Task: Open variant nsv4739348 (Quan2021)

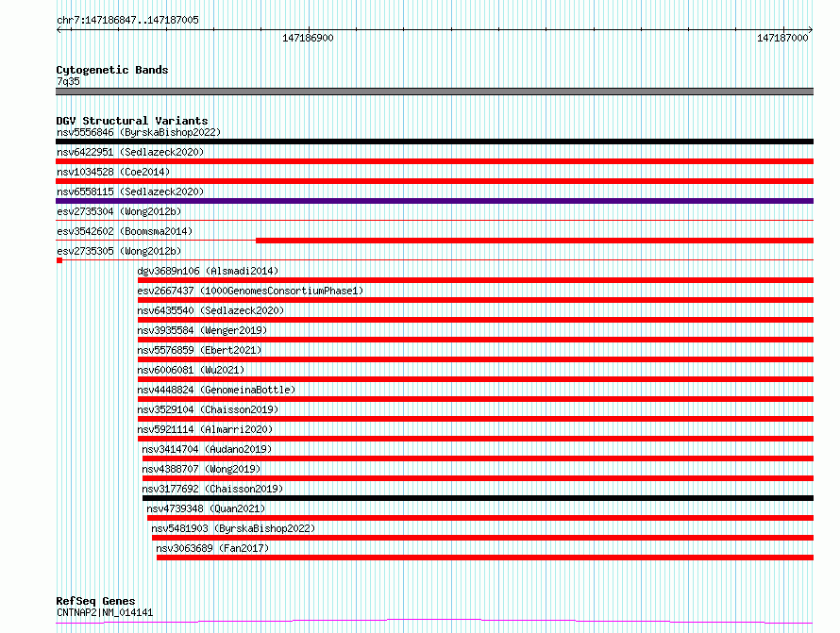Action: point(206,508)
